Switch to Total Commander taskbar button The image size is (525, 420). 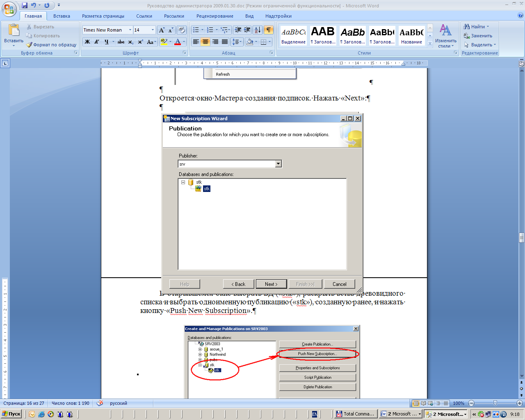[355, 414]
